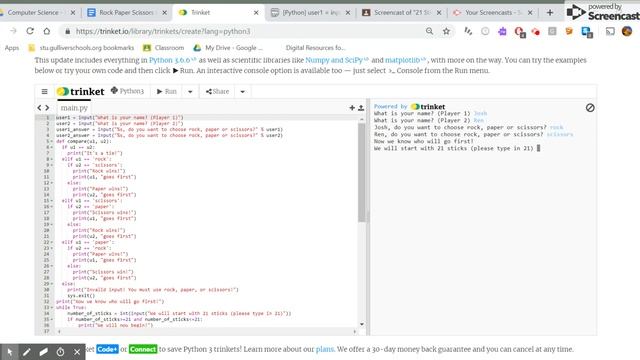Click the cast screen extension icon
This screenshot has width=640, height=360.
610,31
